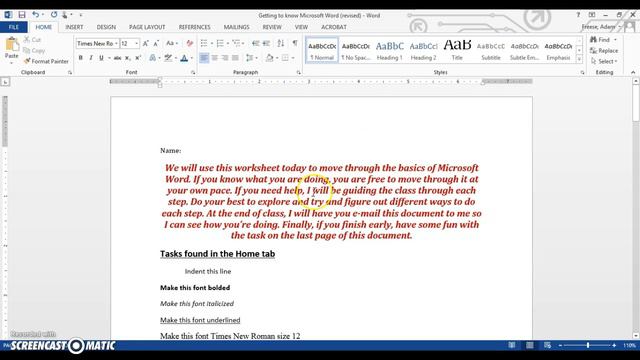640x360 pixels.
Task: Switch to Web Layout view in status bar
Action: click(547, 345)
